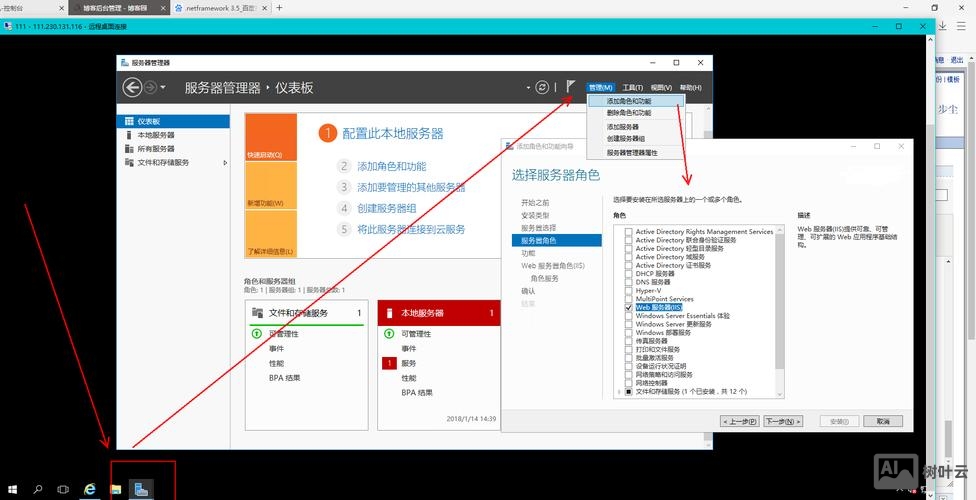This screenshot has height=500, width=976.
Task: Open Internet Explorer from the taskbar
Action: pos(90,489)
